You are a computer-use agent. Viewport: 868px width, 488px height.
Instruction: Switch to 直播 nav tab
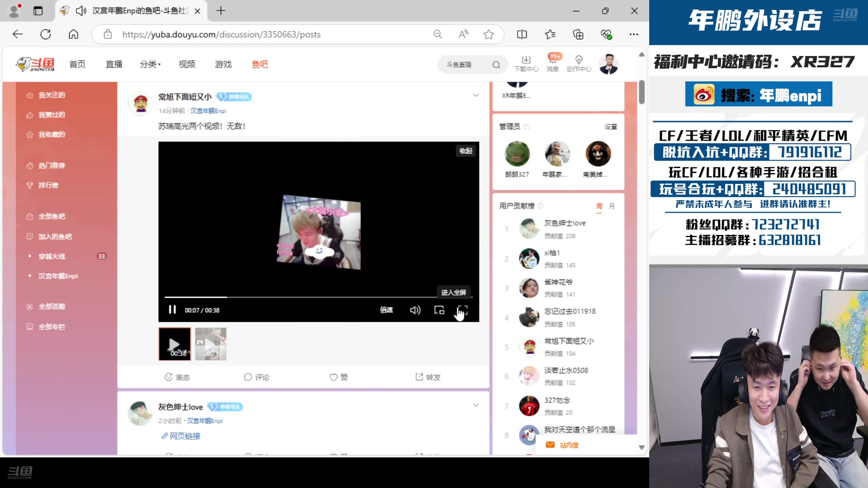[x=114, y=64]
